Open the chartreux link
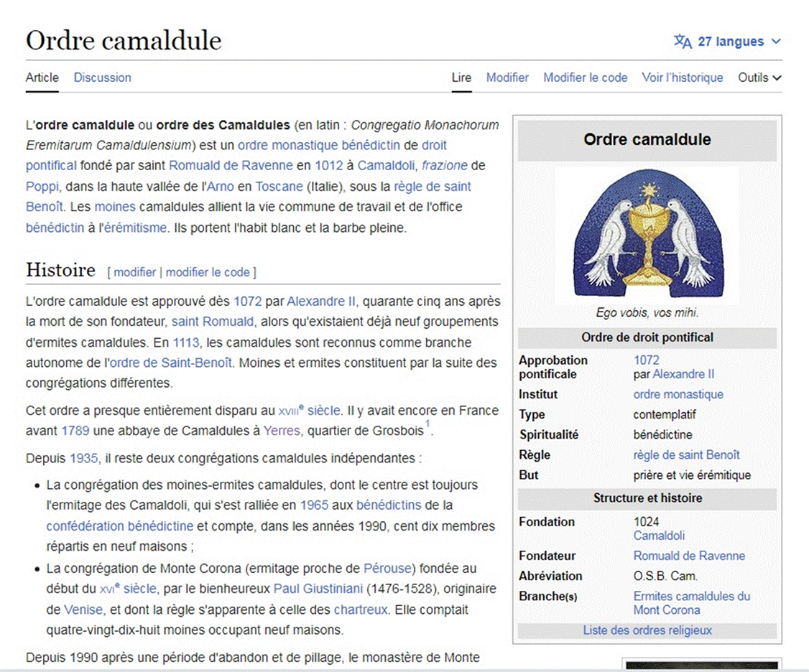 pyautogui.click(x=360, y=610)
